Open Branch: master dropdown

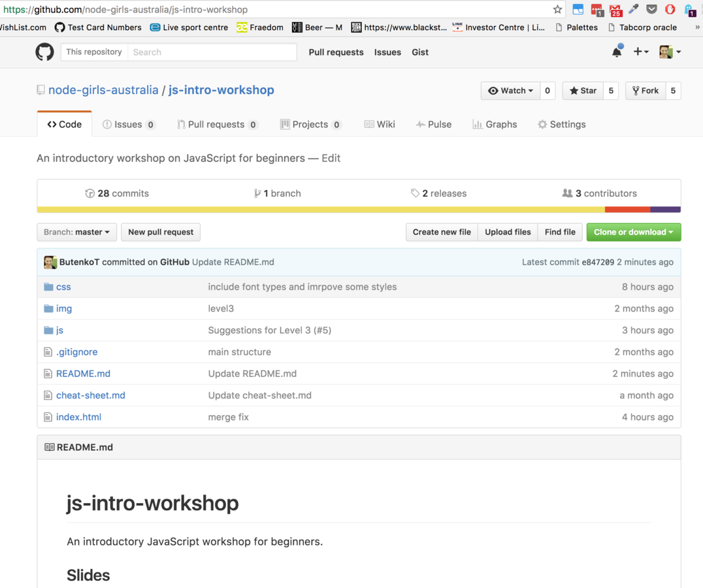[76, 232]
